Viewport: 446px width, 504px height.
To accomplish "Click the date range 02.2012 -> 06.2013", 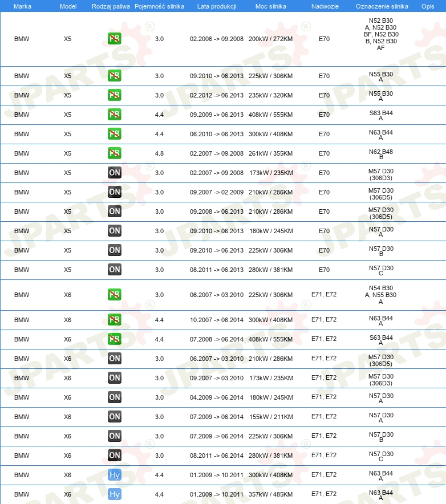I will point(217,95).
